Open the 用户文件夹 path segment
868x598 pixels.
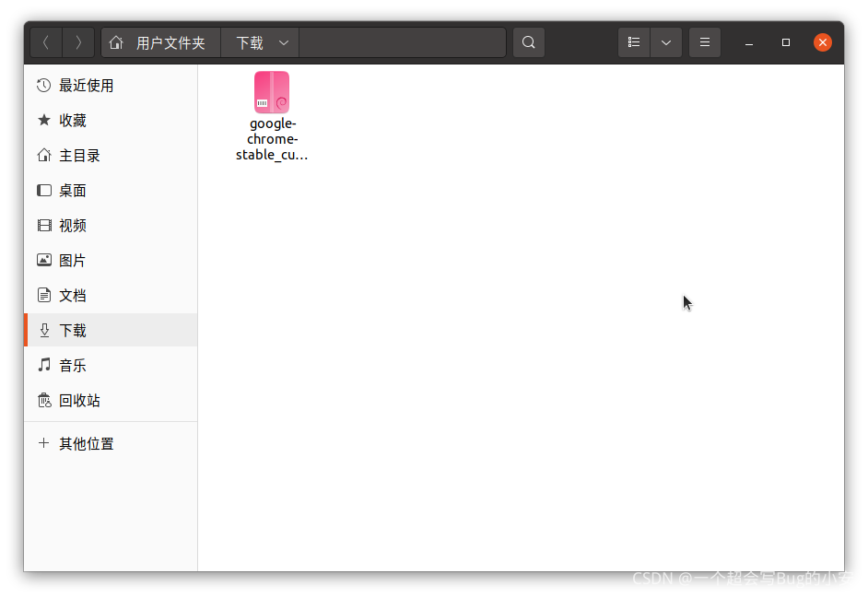161,42
